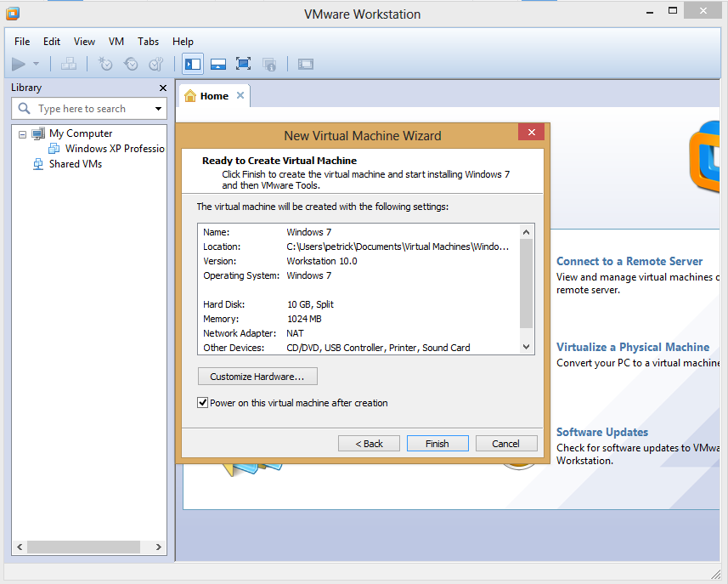
Task: Open the Software Updates link
Action: (602, 432)
